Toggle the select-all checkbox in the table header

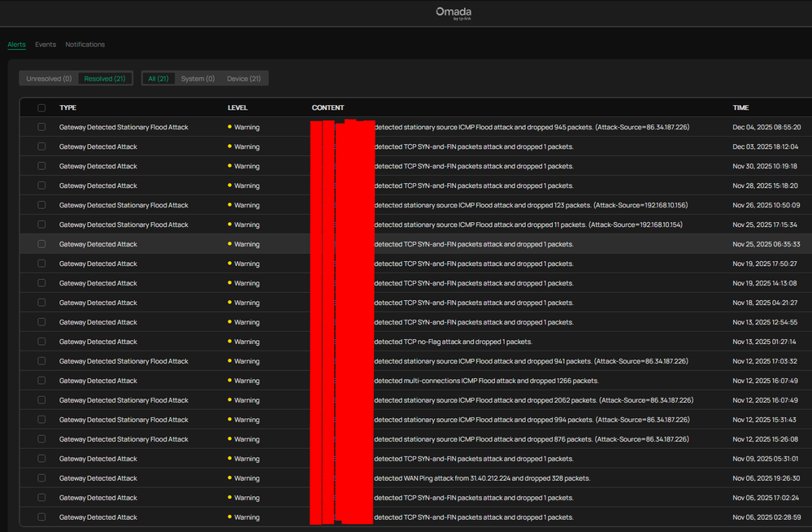41,107
